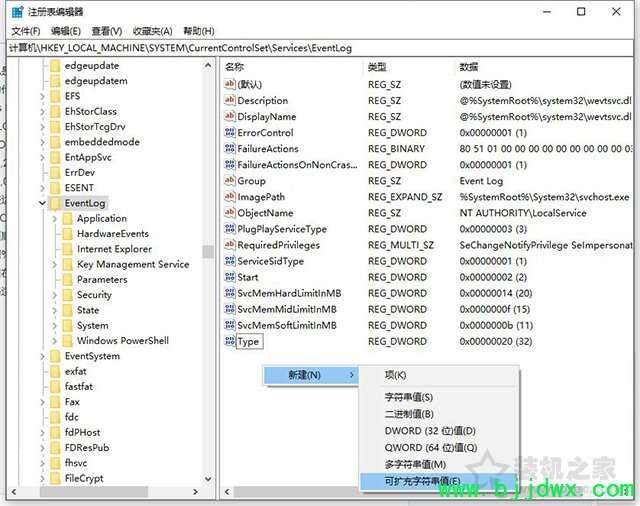Open the 编辑(E) menu

tap(66, 31)
